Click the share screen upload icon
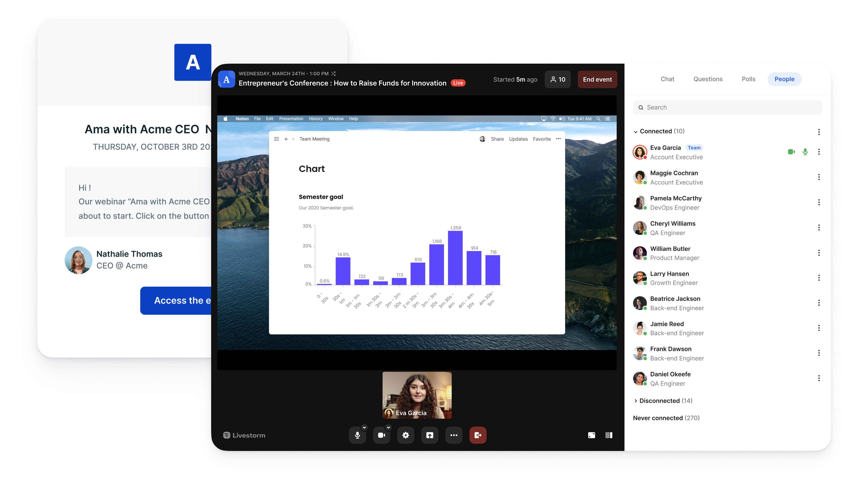 tap(430, 435)
